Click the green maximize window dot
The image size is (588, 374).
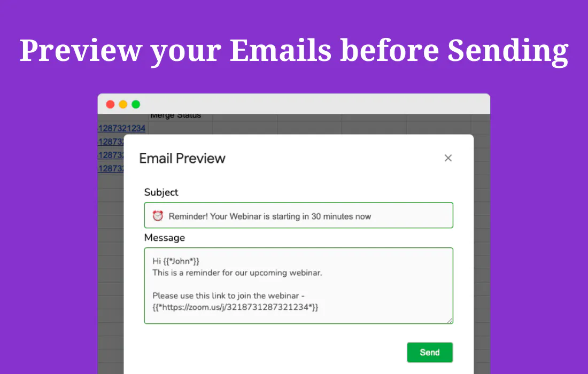click(x=136, y=104)
